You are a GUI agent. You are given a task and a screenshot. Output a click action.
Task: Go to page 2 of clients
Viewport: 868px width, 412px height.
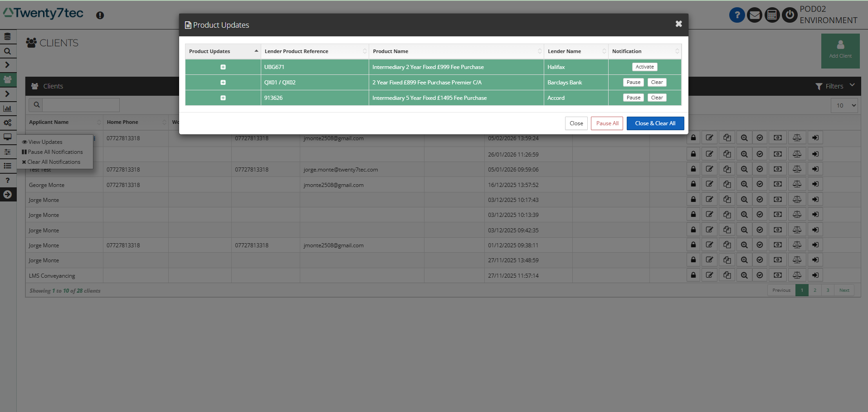[815, 290]
